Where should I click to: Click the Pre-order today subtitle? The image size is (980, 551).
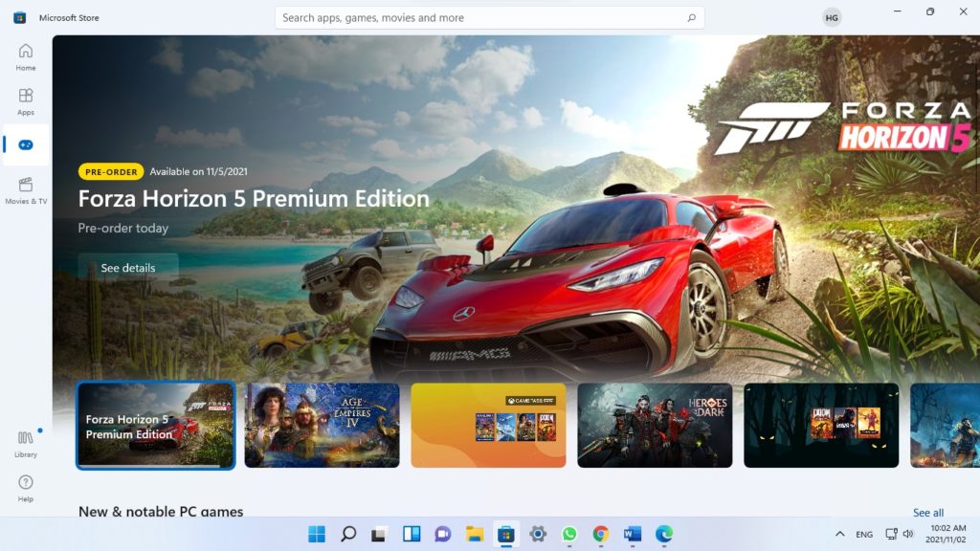123,228
